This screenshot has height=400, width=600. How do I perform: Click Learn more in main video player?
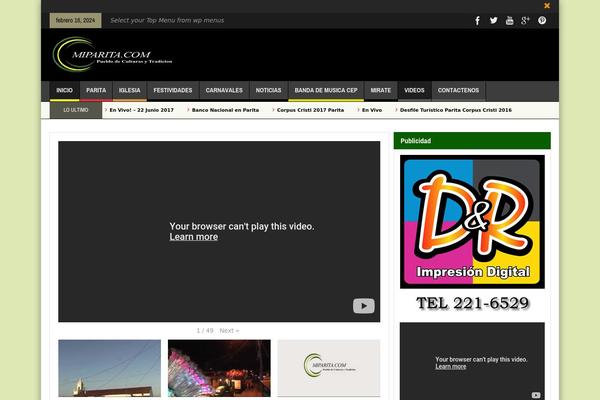(194, 237)
